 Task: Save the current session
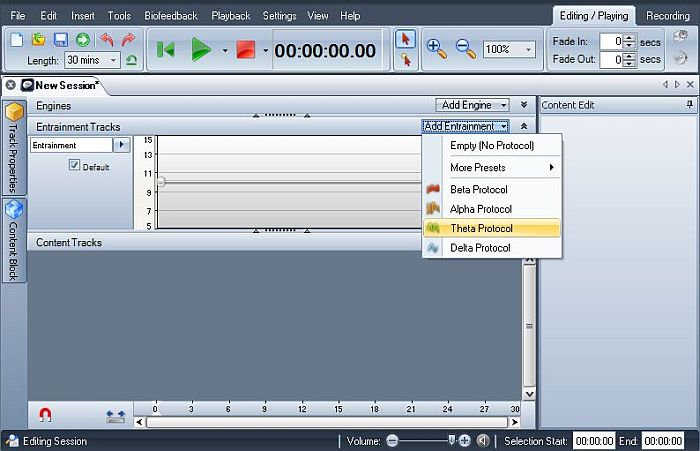click(x=61, y=40)
